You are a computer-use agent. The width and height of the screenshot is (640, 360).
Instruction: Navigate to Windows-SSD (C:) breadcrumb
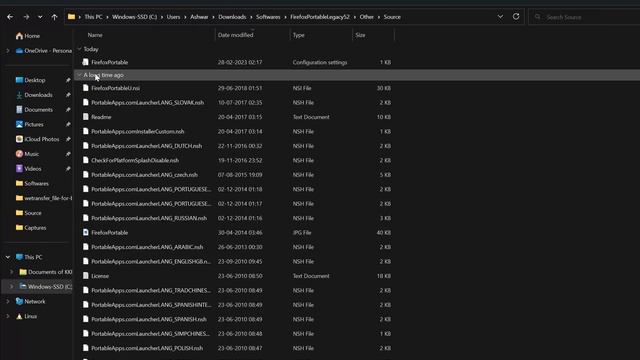[134, 17]
